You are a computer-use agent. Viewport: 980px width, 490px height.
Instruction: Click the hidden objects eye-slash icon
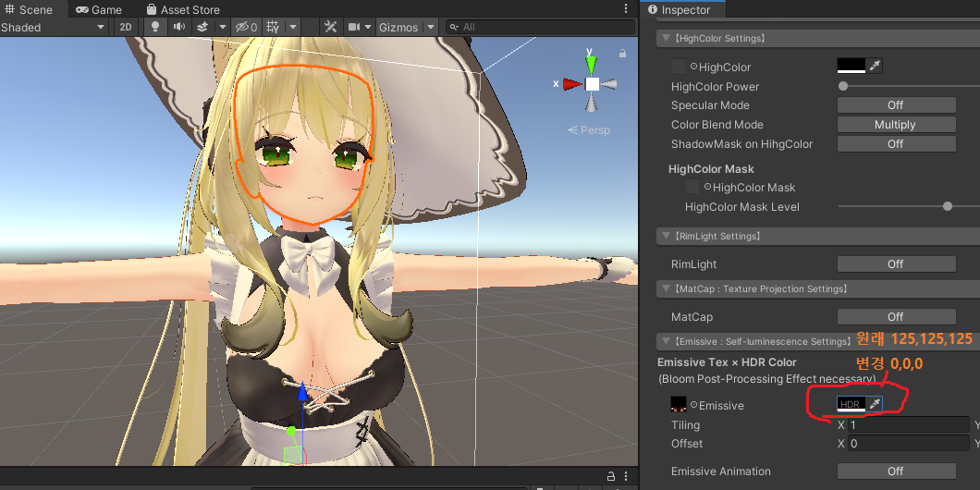point(245,27)
